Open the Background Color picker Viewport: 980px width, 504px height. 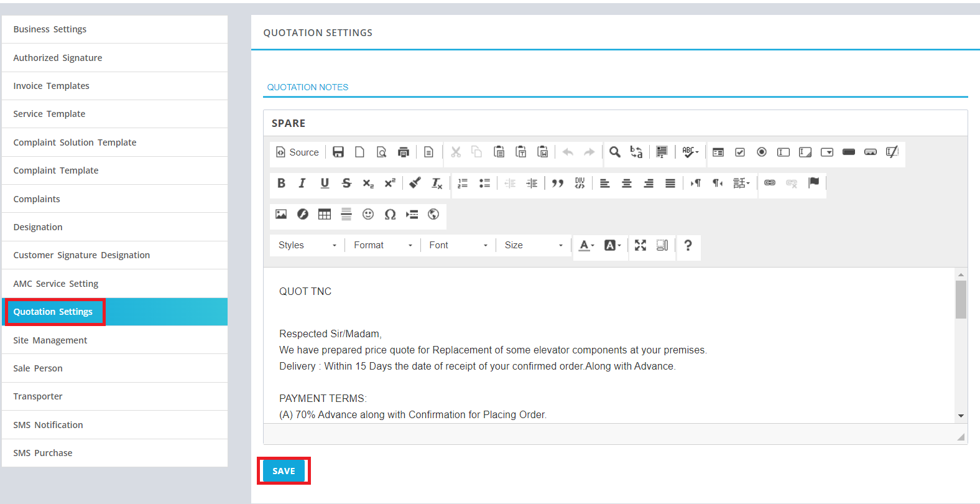pos(612,245)
